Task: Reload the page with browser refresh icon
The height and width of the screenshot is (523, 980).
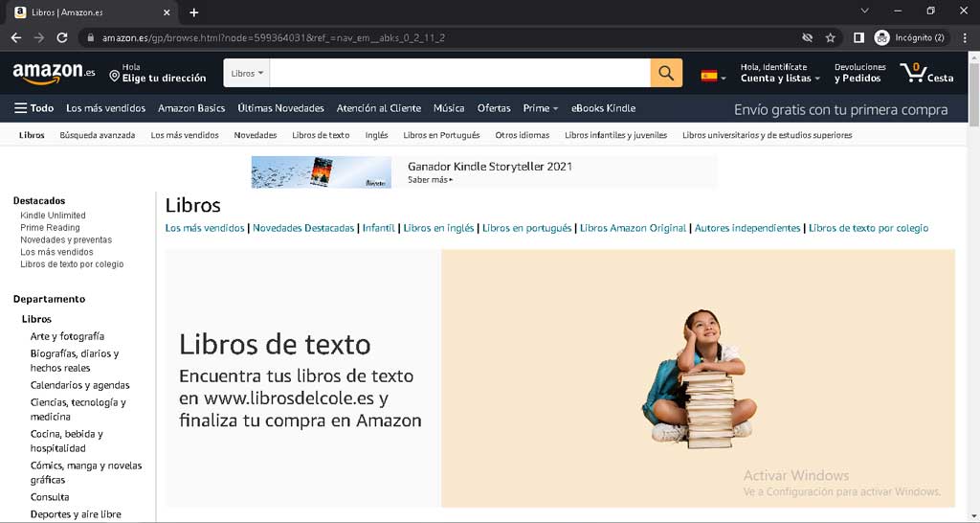Action: (62, 38)
